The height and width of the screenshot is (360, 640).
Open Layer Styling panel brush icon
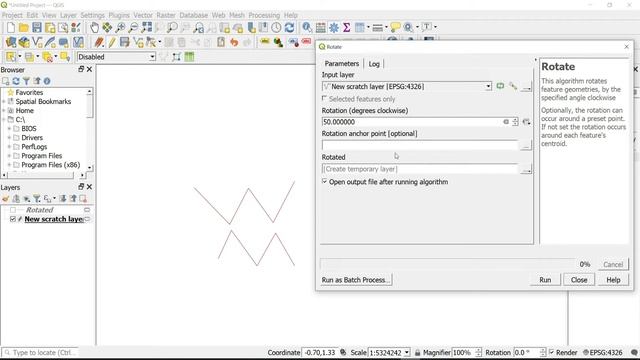coord(5,199)
